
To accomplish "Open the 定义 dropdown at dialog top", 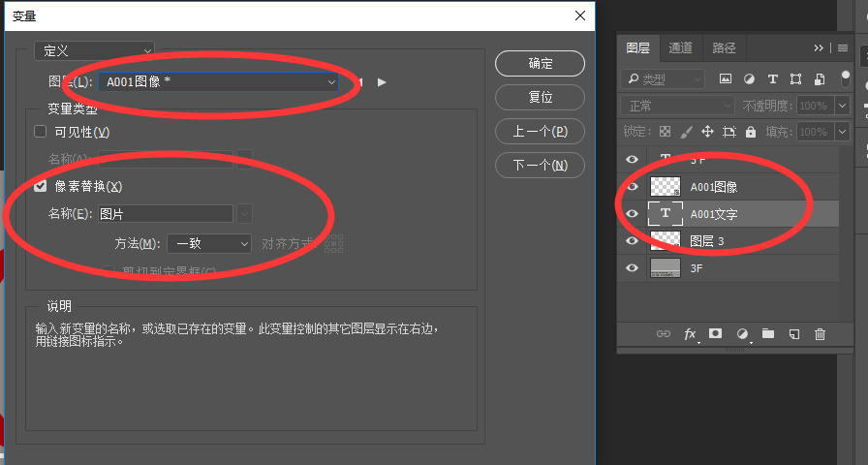I will pos(94,49).
